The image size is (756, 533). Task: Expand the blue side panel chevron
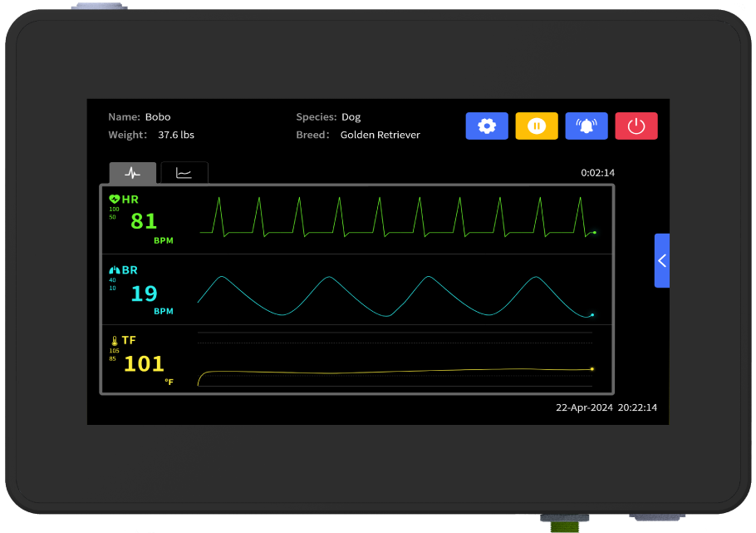662,260
